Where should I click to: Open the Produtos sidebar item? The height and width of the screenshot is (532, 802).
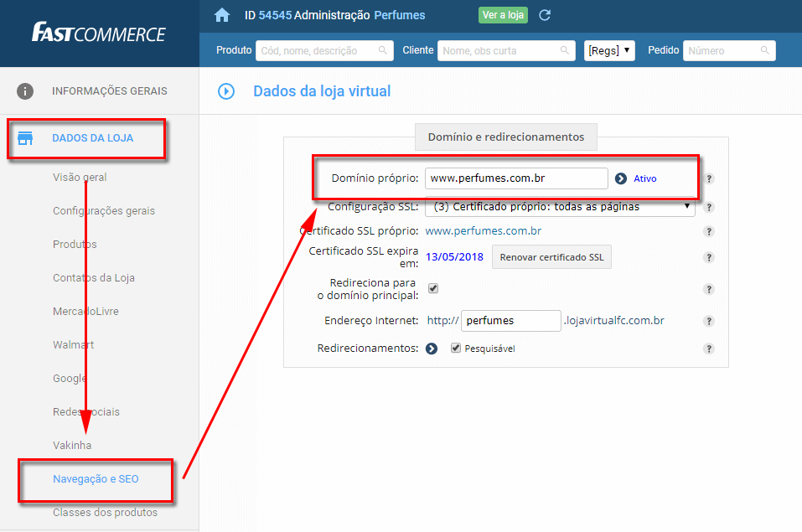75,245
